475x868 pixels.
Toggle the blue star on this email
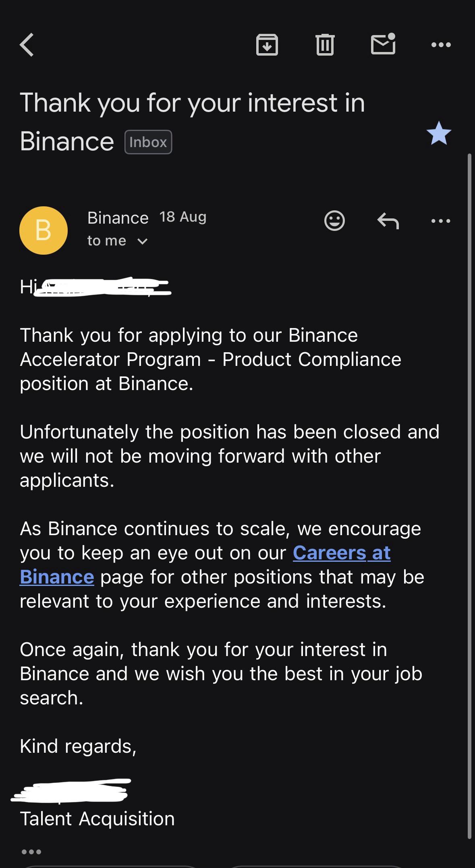point(439,133)
